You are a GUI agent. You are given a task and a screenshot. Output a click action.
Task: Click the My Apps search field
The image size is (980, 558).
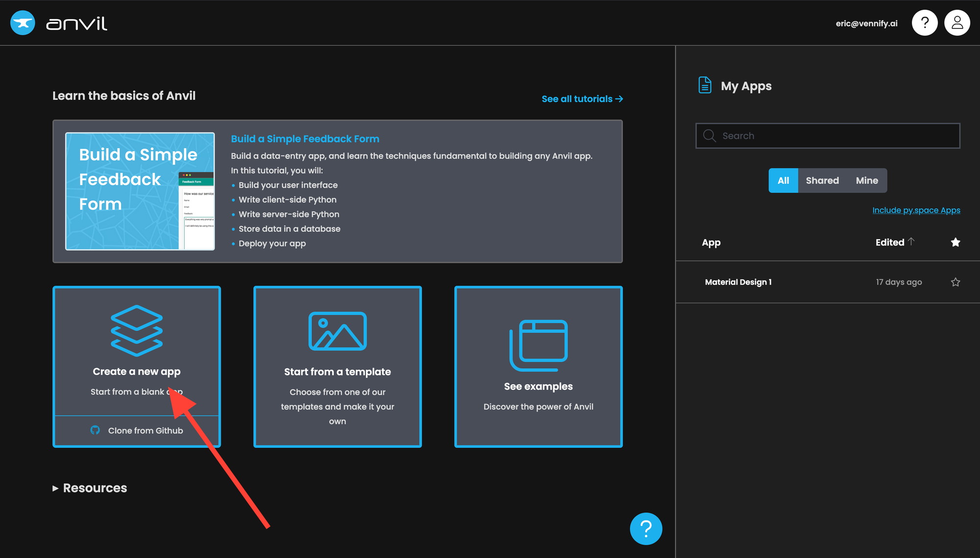(828, 136)
